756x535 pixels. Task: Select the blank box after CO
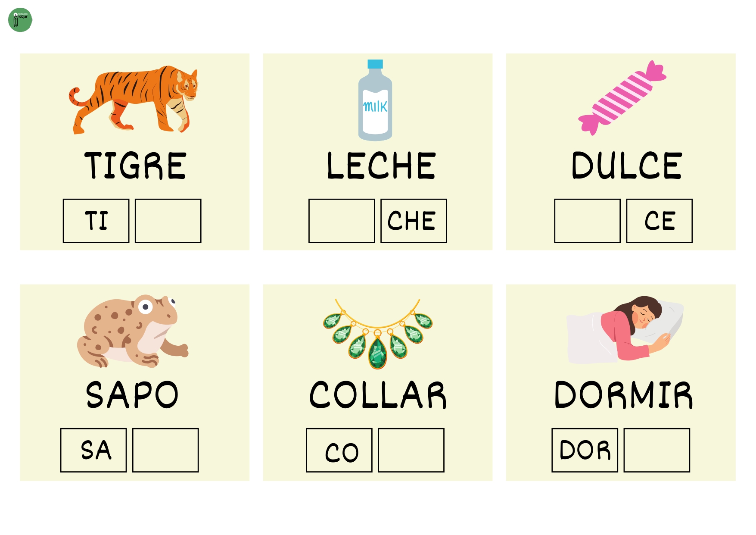pyautogui.click(x=411, y=450)
